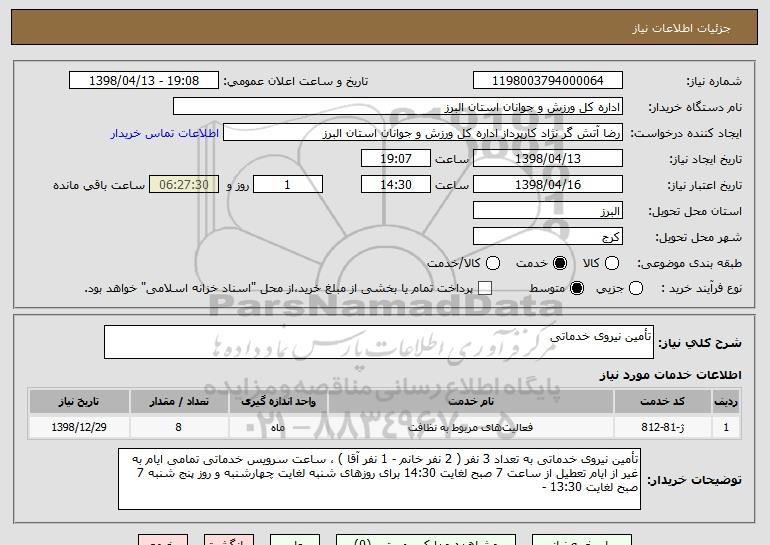770x545 pixels.
Task: Choose the جزیی purchase process option
Action: click(x=636, y=288)
